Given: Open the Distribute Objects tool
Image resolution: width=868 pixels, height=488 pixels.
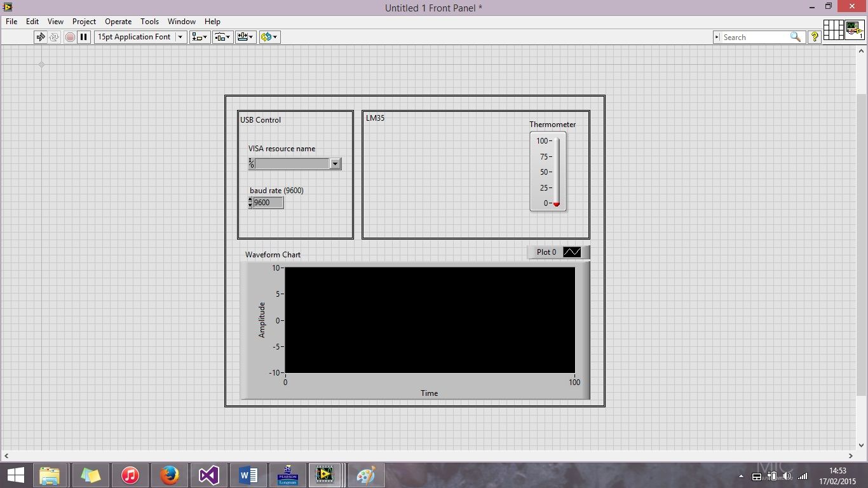Looking at the screenshot, I should pos(222,37).
